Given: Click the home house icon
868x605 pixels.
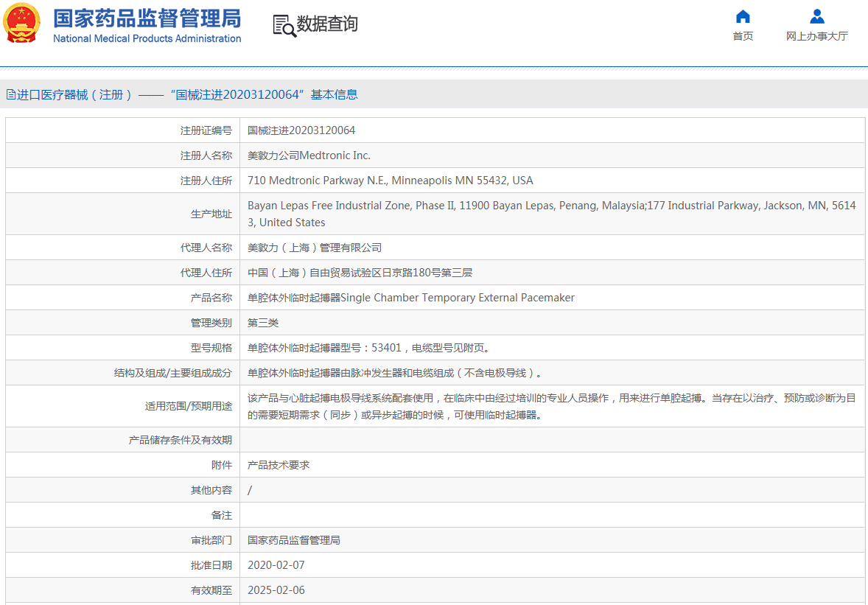Looking at the screenshot, I should click(743, 16).
